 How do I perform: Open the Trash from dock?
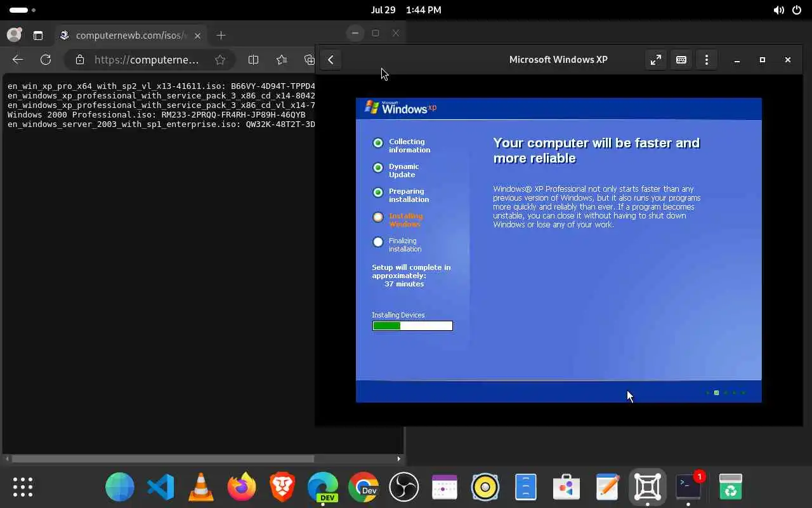pos(730,487)
